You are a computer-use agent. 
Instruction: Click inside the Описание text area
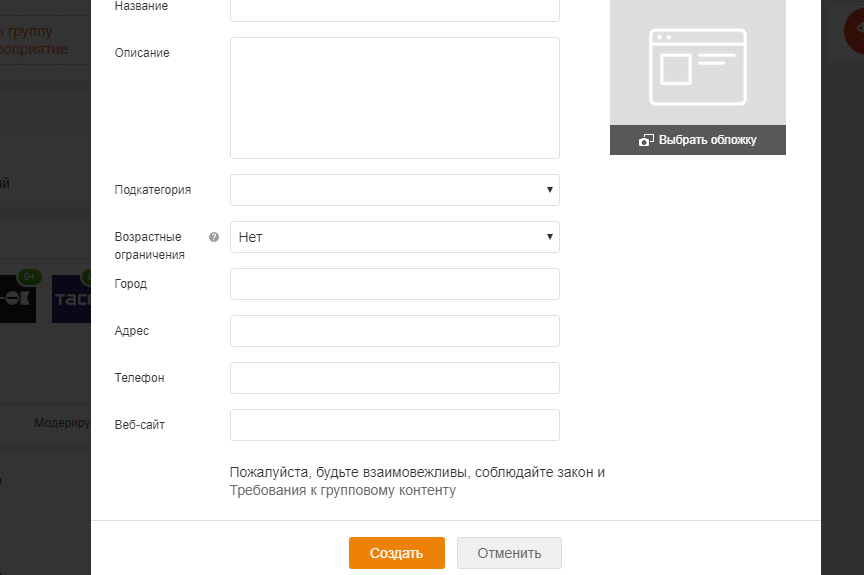tap(394, 98)
